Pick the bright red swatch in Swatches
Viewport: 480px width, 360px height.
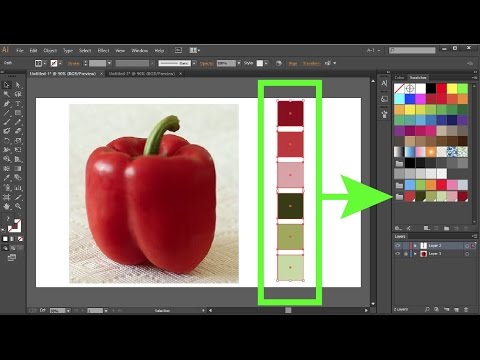point(442,88)
